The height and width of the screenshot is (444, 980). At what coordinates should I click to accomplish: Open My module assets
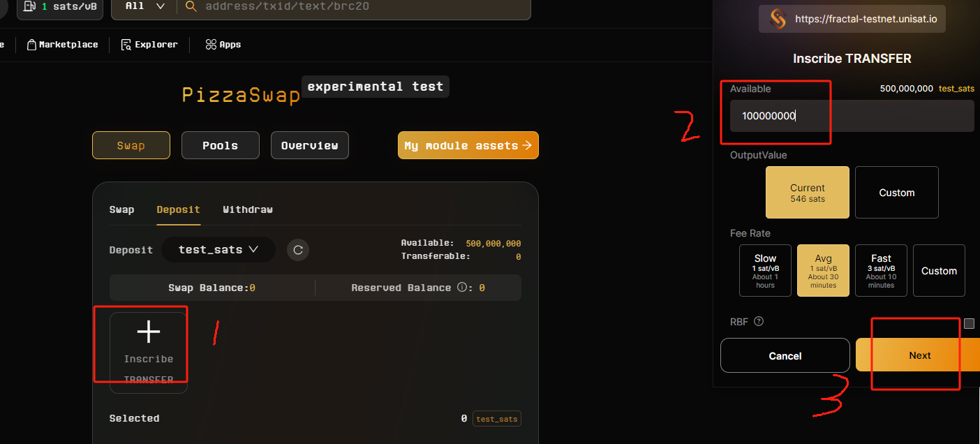click(x=468, y=145)
